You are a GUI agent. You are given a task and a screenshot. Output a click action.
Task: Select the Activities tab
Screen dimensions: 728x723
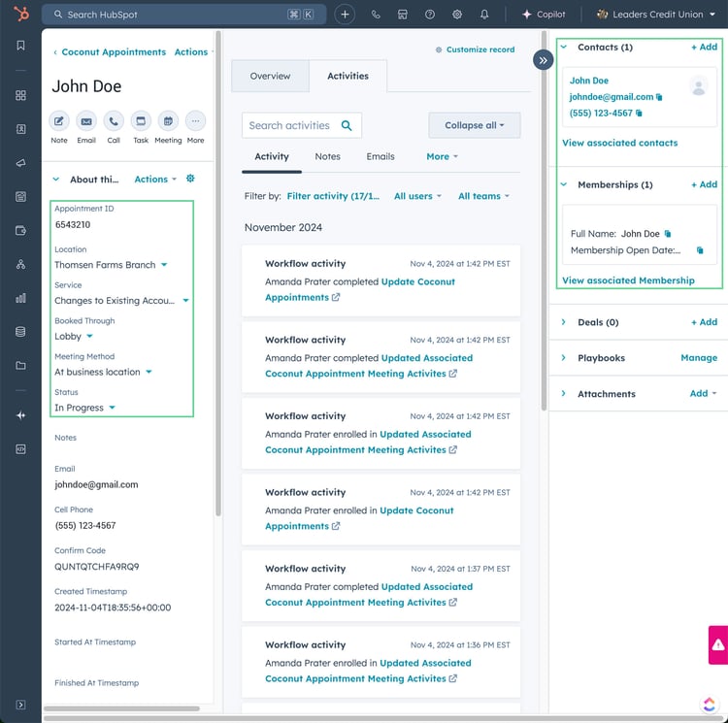[x=347, y=76]
